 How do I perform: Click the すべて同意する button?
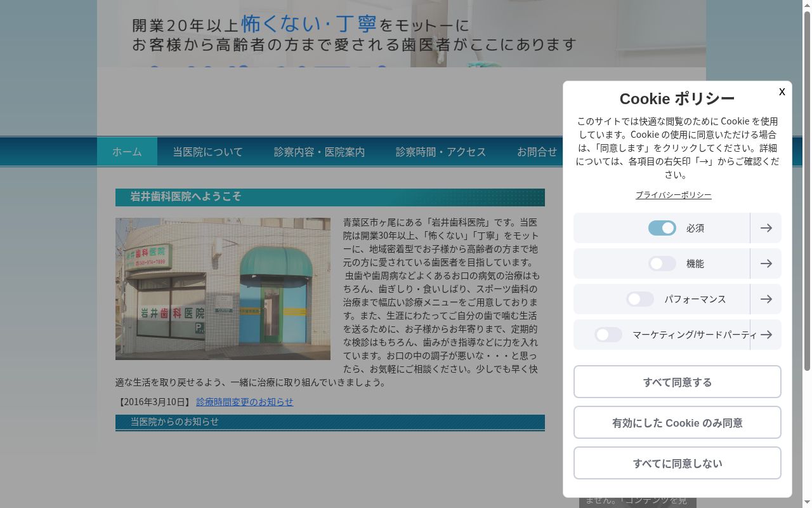point(678,382)
